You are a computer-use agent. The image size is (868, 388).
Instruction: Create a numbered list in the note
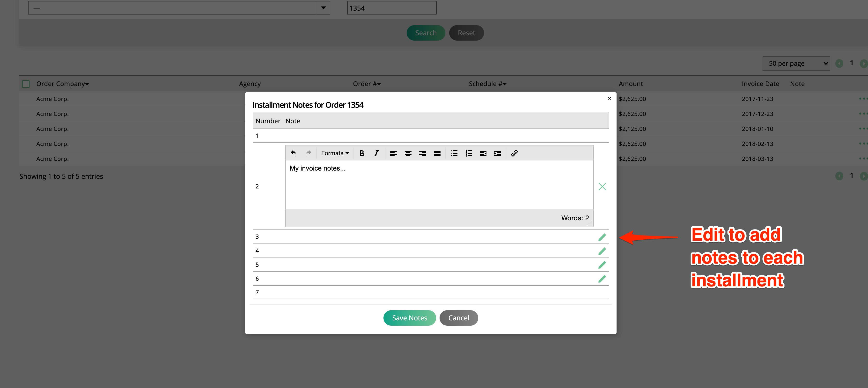(x=469, y=153)
